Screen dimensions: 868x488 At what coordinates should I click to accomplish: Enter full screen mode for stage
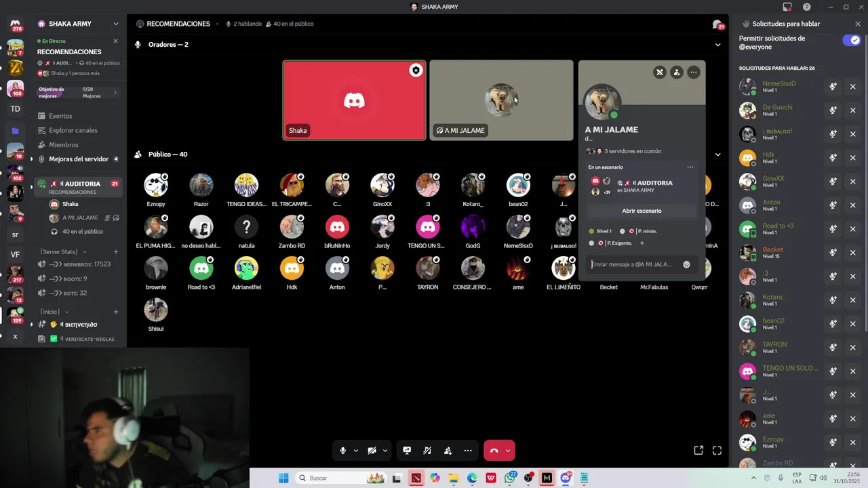(x=717, y=450)
